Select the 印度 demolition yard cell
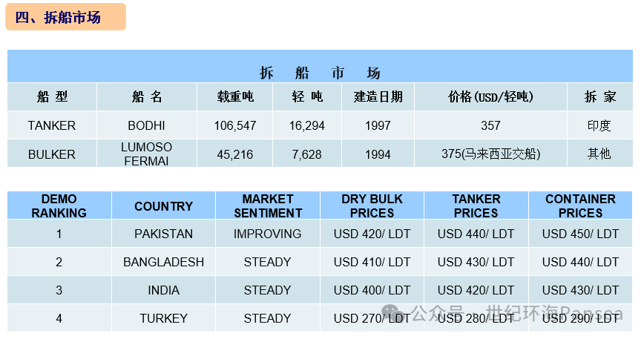This screenshot has height=339, width=644. point(599,125)
